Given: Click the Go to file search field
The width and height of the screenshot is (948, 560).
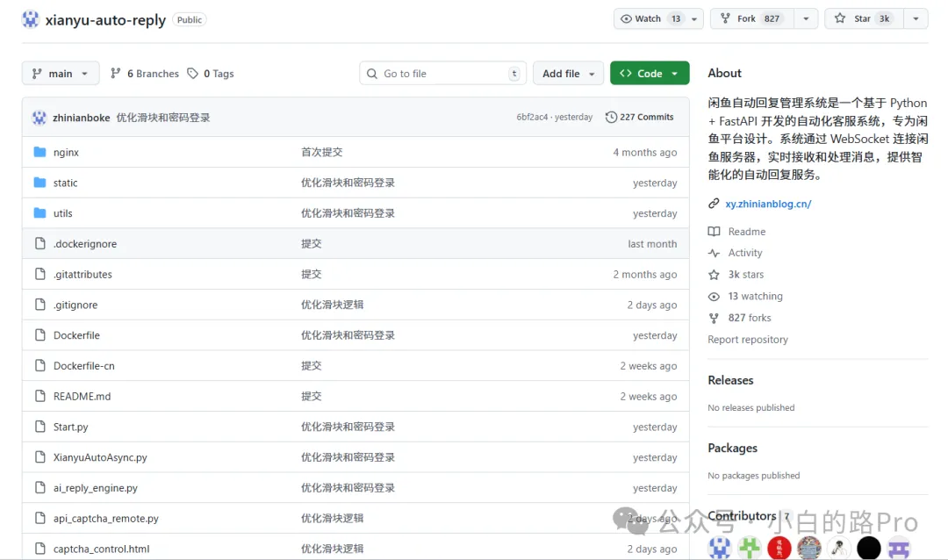Looking at the screenshot, I should click(442, 73).
